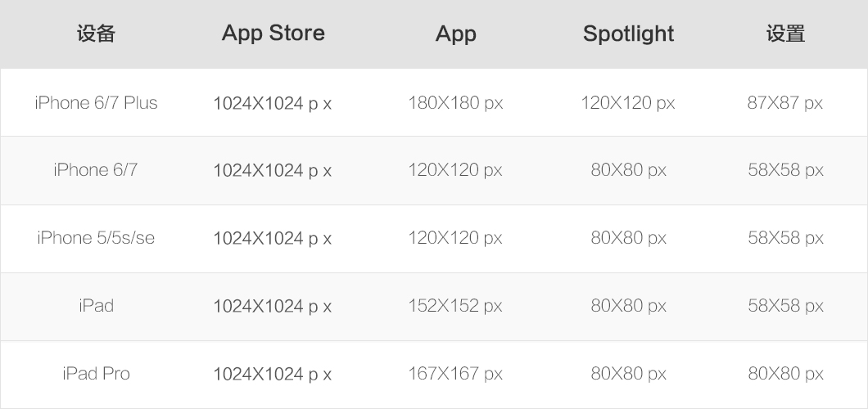Screen dimensions: 868x409
Task: Select the App column header
Action: click(455, 34)
